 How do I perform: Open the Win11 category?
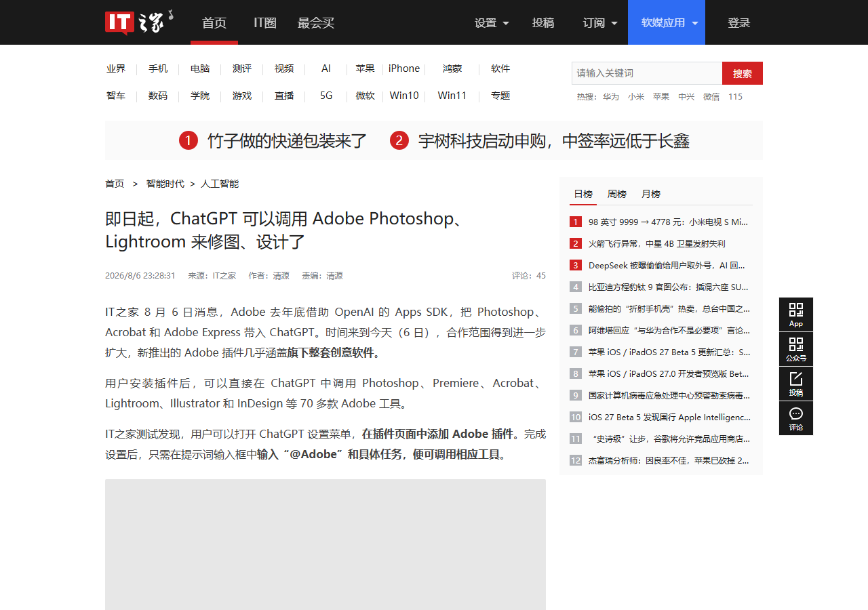pyautogui.click(x=452, y=96)
